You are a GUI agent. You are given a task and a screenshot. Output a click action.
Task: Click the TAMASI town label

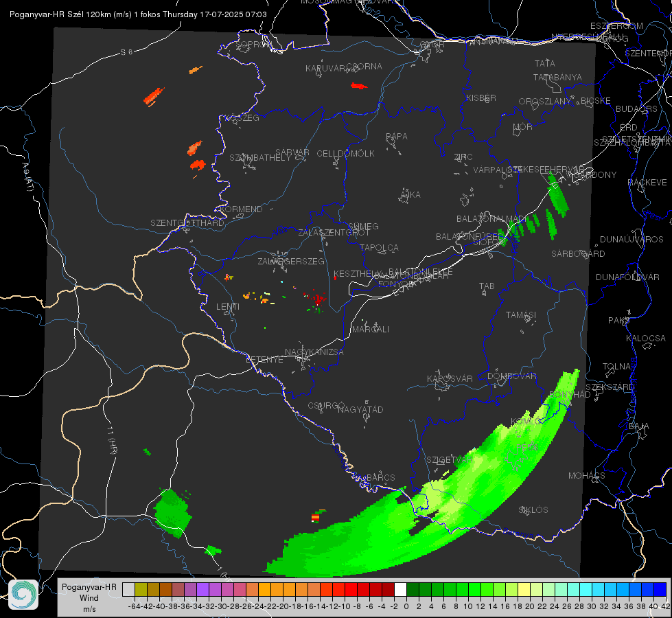[x=521, y=314]
